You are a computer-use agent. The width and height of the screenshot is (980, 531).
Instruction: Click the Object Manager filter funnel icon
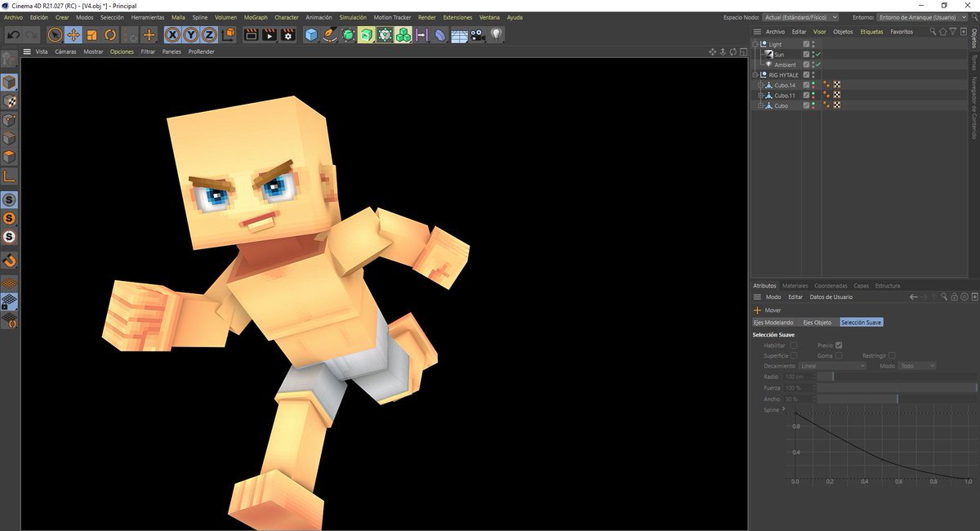(952, 31)
